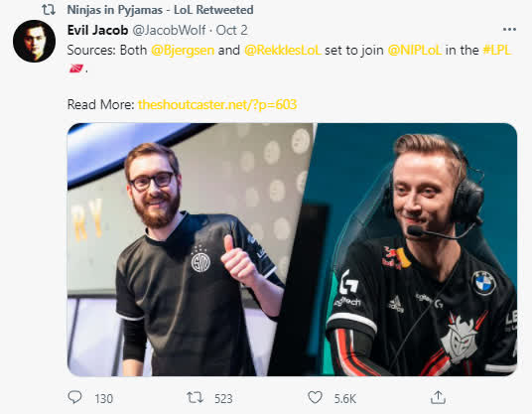Open the @NIPLoL mention
Viewport: 532px width, 414px height.
pos(415,51)
